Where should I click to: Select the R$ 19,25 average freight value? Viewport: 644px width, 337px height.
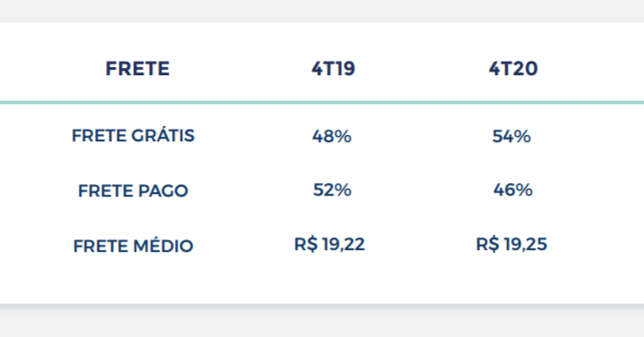pyautogui.click(x=512, y=245)
